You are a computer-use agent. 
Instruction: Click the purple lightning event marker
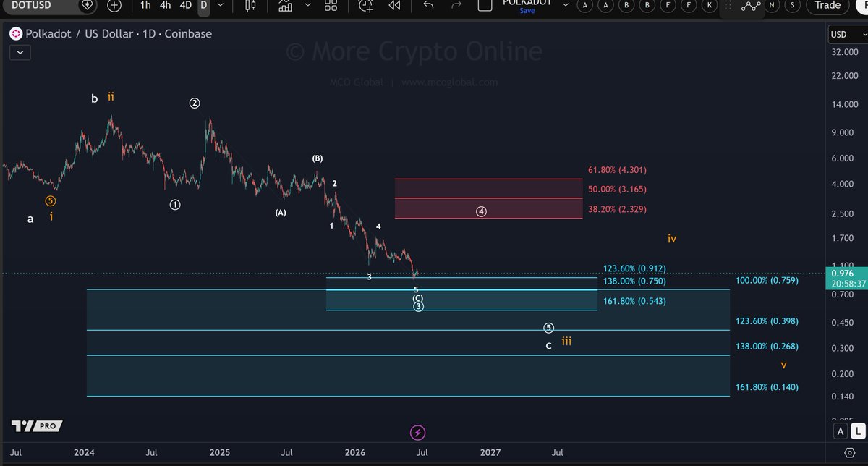(418, 433)
